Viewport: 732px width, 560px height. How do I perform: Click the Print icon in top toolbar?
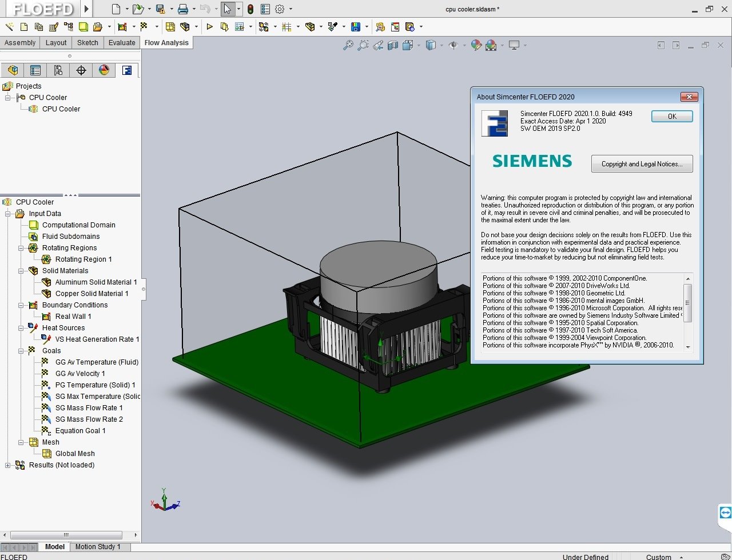182,9
